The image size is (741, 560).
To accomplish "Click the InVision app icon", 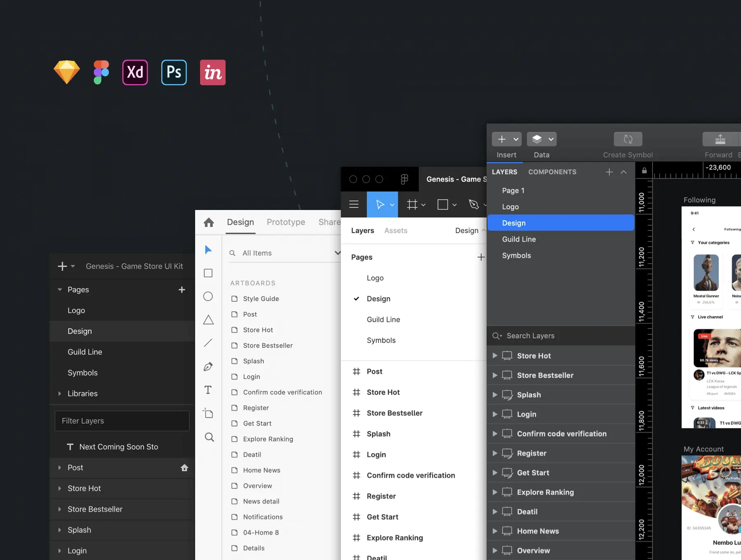I will coord(212,72).
